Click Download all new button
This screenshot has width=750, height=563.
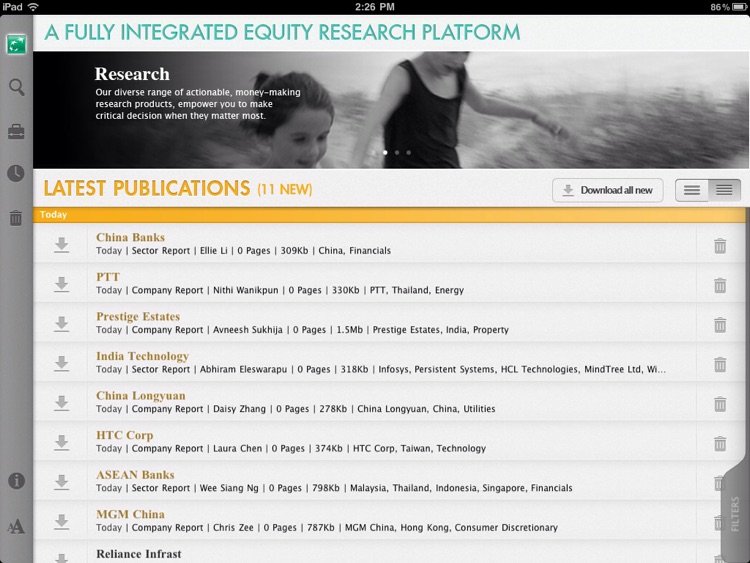(607, 190)
